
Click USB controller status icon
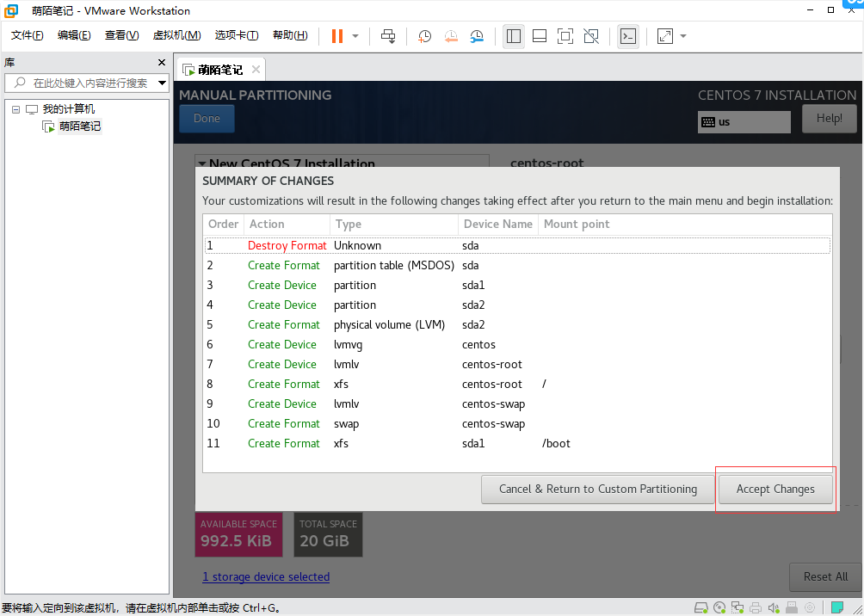[792, 607]
